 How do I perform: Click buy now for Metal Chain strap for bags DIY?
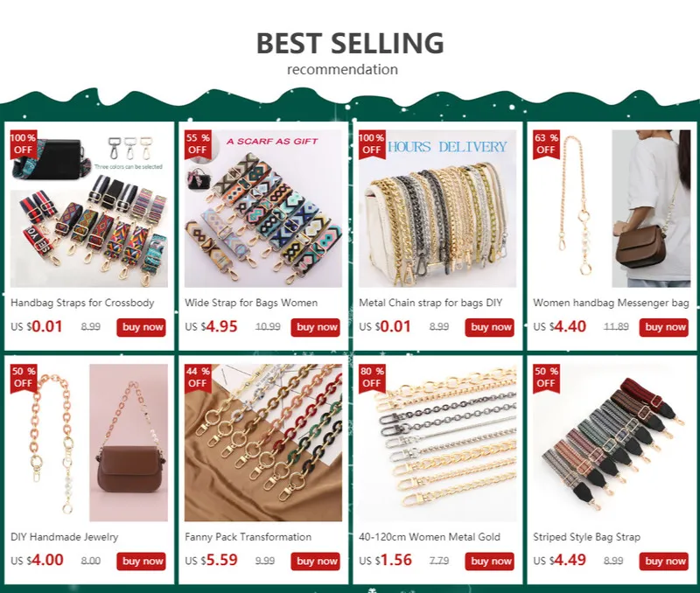point(489,327)
